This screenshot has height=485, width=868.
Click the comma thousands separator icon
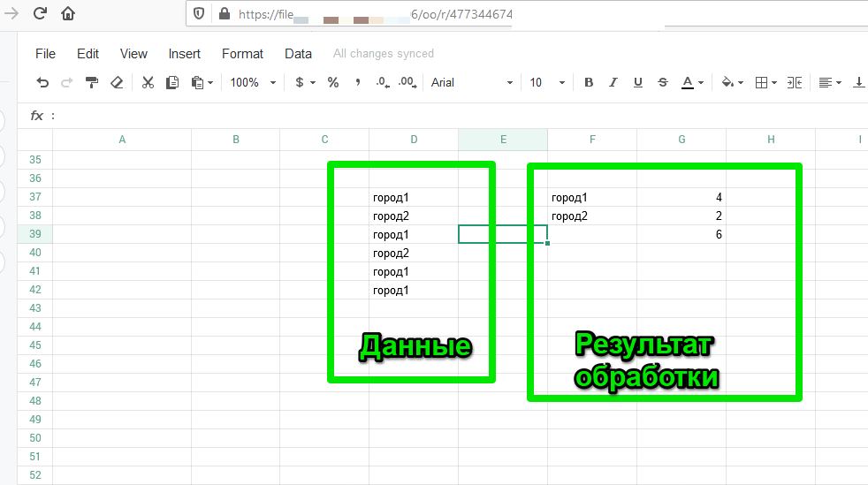click(358, 82)
